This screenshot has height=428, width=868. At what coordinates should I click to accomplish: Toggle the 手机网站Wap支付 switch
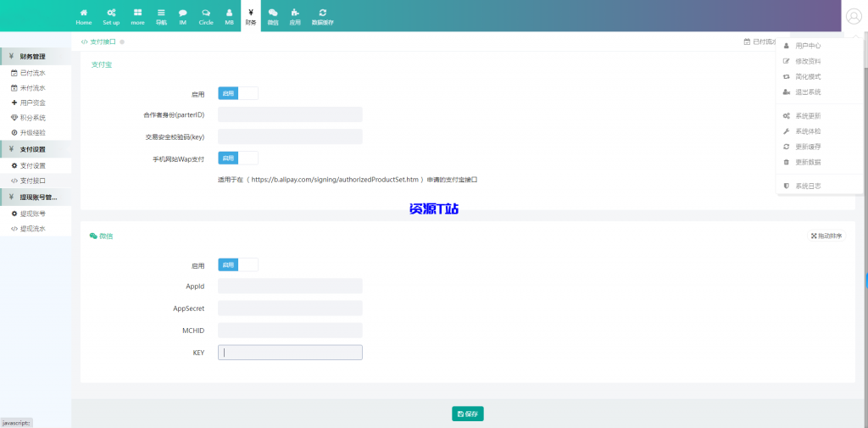(238, 158)
